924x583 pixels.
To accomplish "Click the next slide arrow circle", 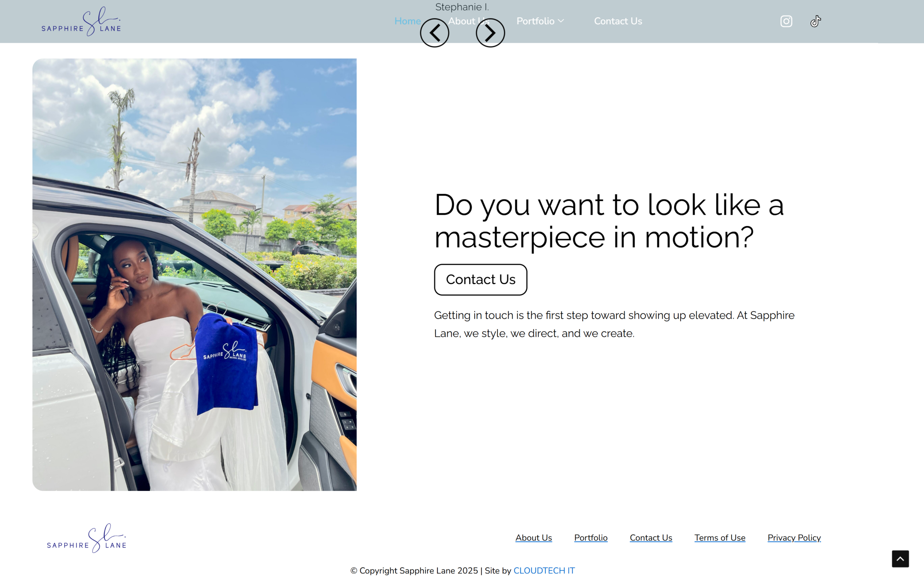I will click(490, 33).
